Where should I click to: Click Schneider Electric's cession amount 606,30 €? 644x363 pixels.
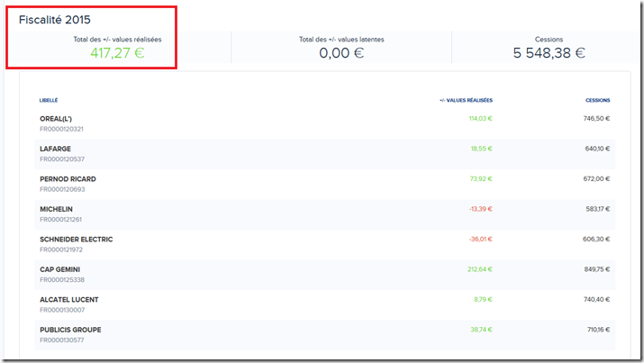595,240
